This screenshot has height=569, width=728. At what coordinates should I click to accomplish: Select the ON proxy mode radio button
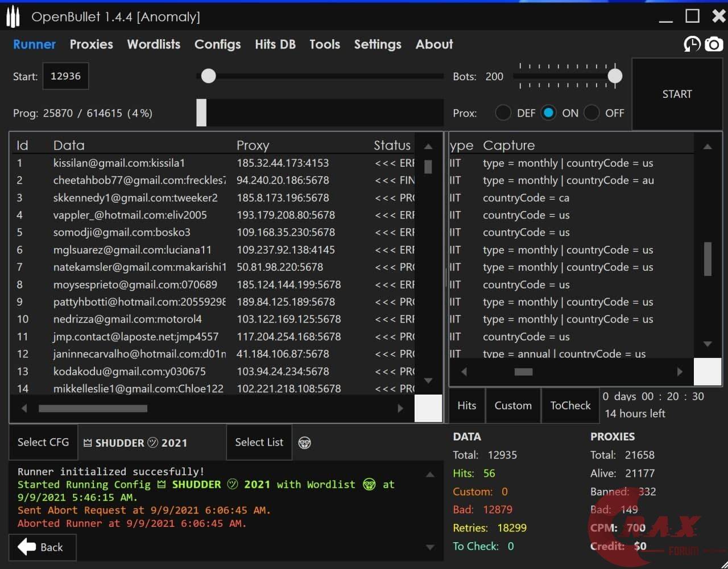548,113
